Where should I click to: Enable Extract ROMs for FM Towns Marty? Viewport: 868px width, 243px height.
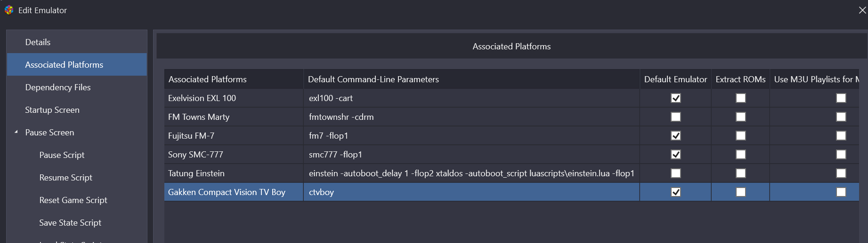click(x=741, y=117)
